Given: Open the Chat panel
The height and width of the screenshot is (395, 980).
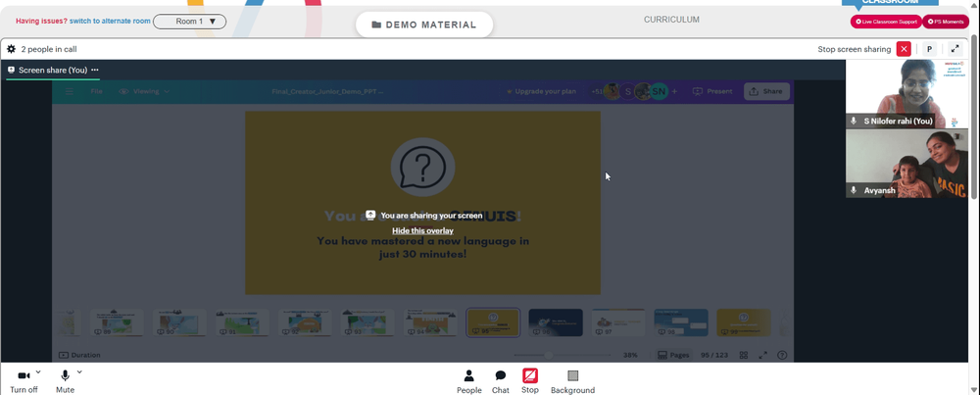Looking at the screenshot, I should tap(500, 381).
